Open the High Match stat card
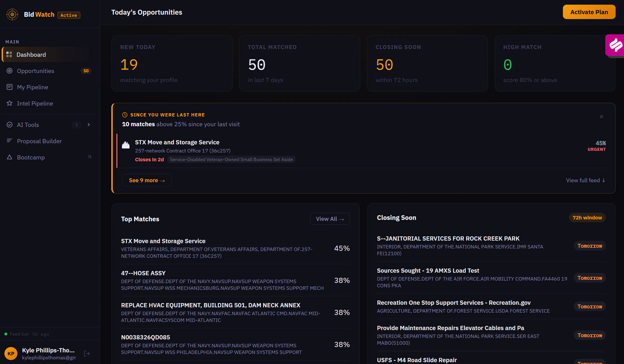 click(x=555, y=63)
